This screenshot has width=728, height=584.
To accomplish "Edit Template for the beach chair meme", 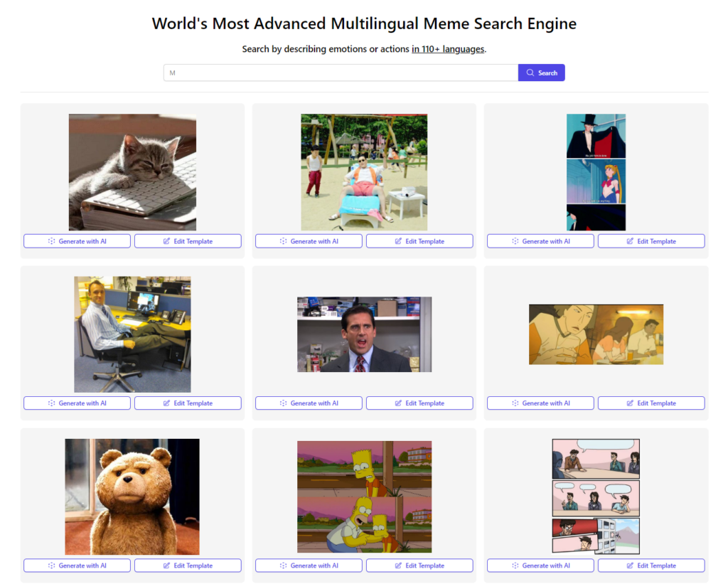I will [419, 241].
